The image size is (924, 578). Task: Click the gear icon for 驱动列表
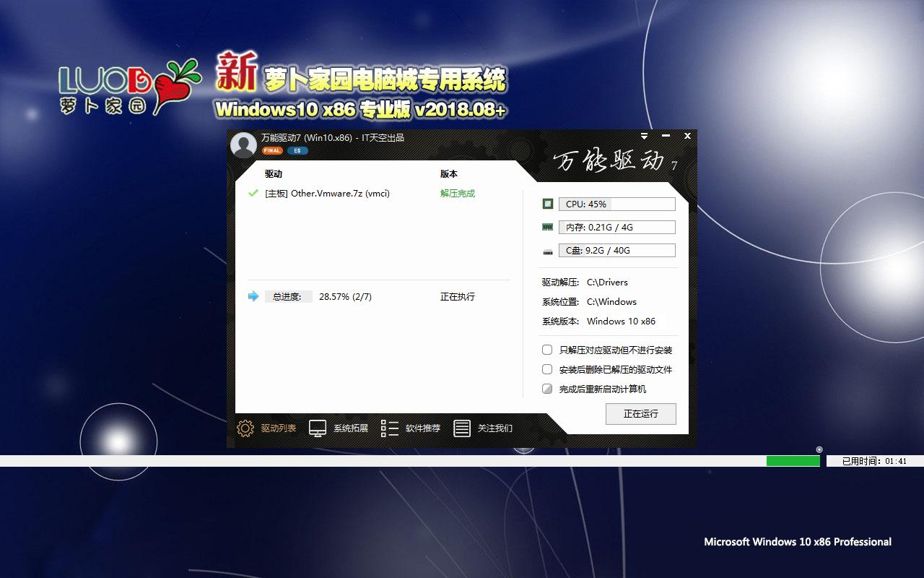pyautogui.click(x=245, y=428)
